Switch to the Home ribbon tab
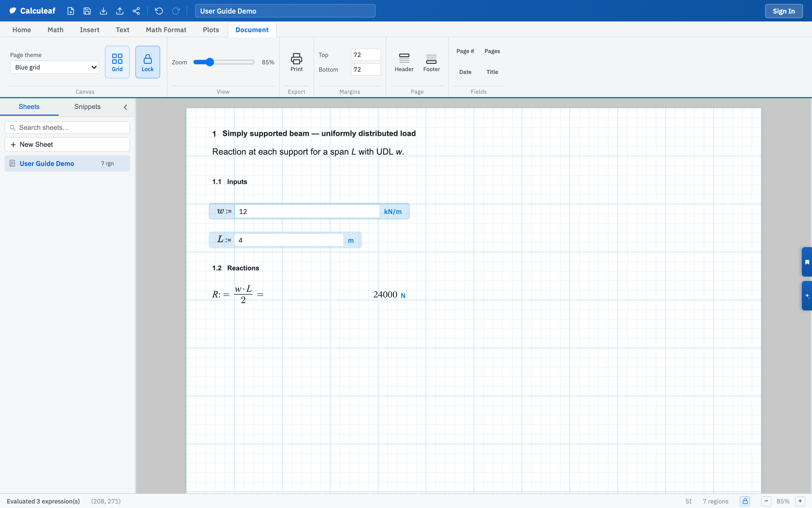The image size is (812, 508). pyautogui.click(x=22, y=30)
